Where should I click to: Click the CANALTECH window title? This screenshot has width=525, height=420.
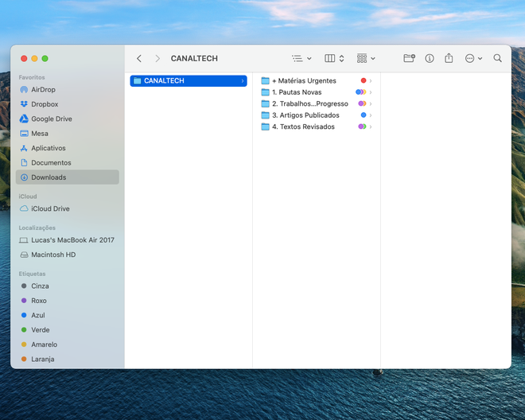tap(194, 59)
